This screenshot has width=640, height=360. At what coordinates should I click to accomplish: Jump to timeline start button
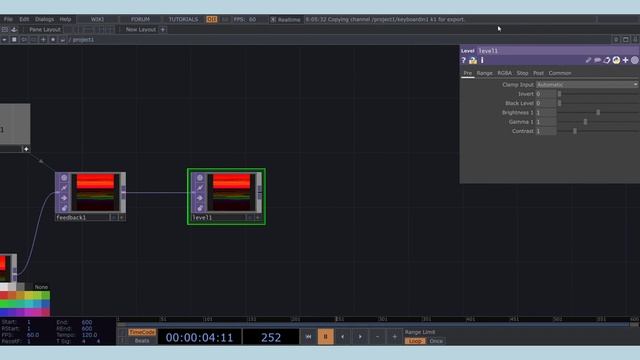pos(308,337)
